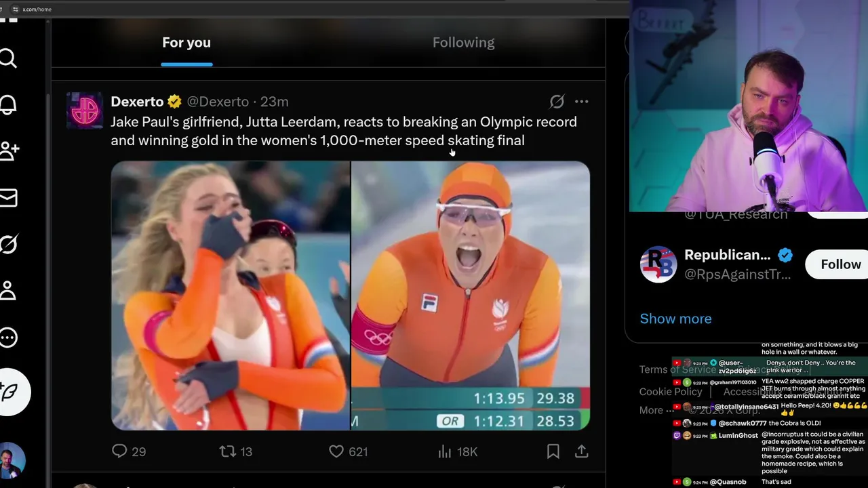Click LuminGhost chat message username

[x=738, y=435]
